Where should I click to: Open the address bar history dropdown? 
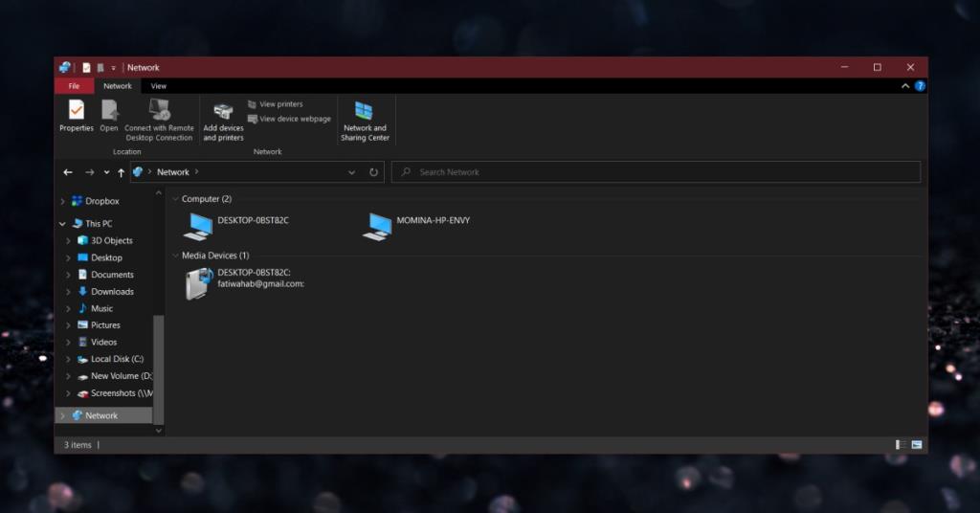(352, 172)
